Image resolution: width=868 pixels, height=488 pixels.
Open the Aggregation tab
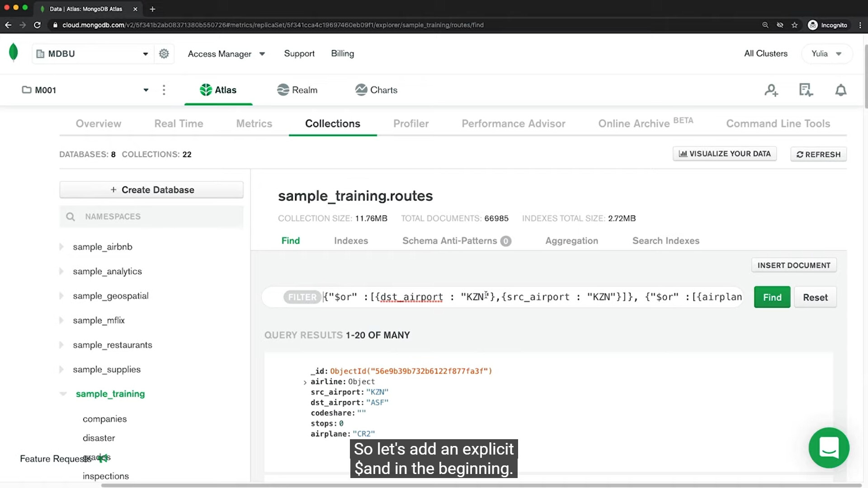point(571,241)
